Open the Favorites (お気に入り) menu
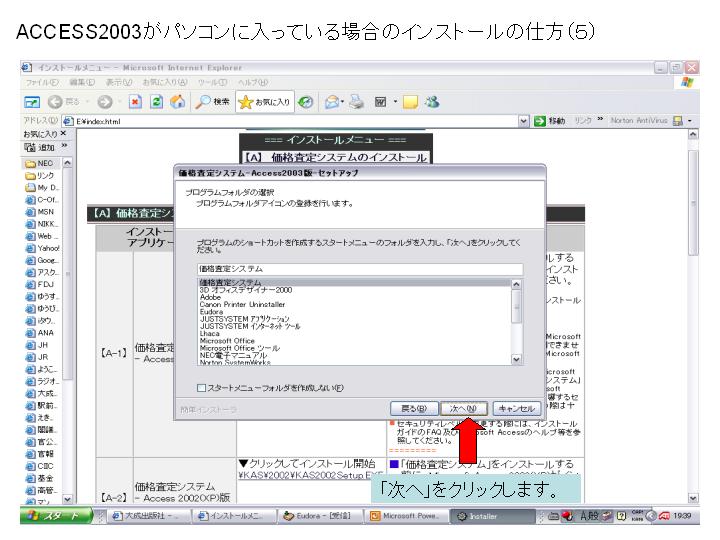The image size is (720, 540). (x=164, y=83)
